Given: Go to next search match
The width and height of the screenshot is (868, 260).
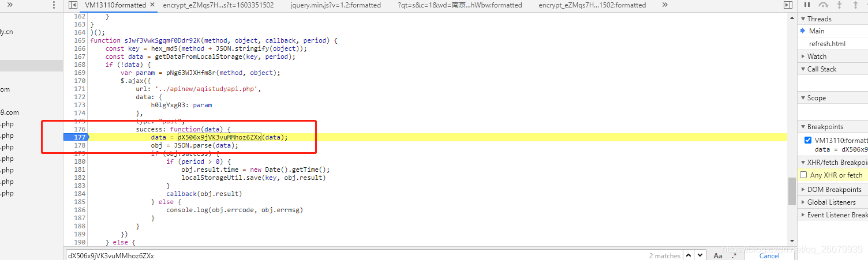Looking at the screenshot, I should click(700, 255).
